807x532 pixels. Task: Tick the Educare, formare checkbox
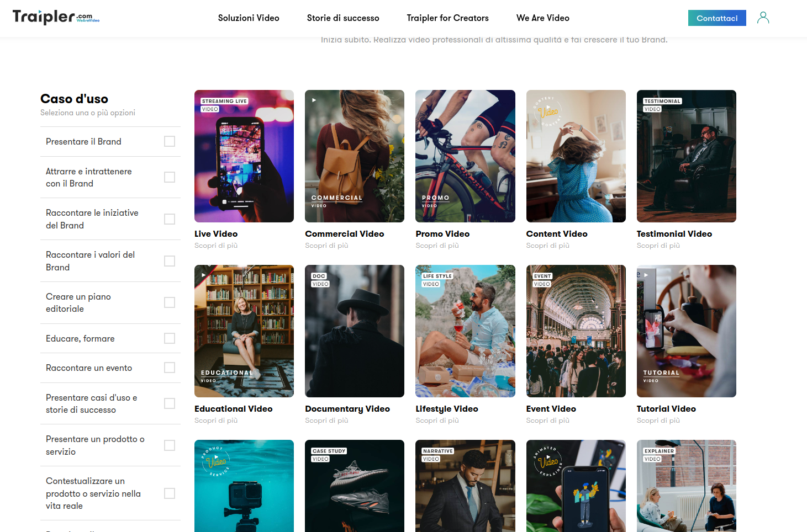click(170, 338)
